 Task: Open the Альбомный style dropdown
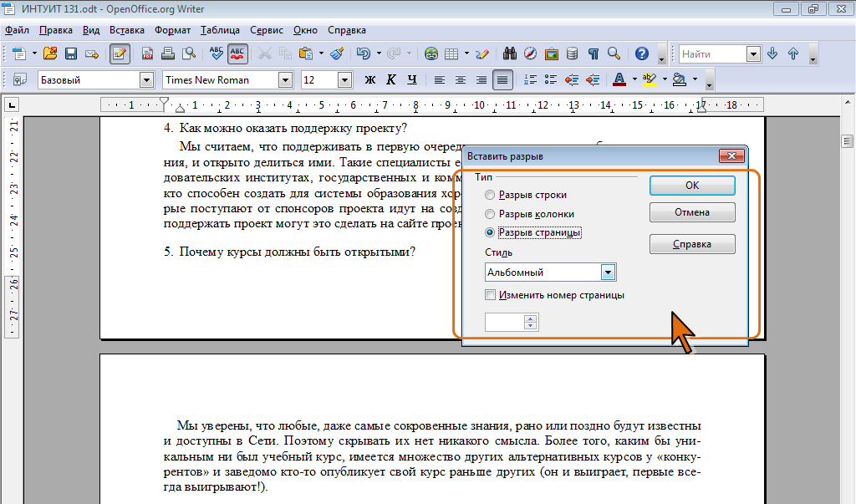pos(609,272)
